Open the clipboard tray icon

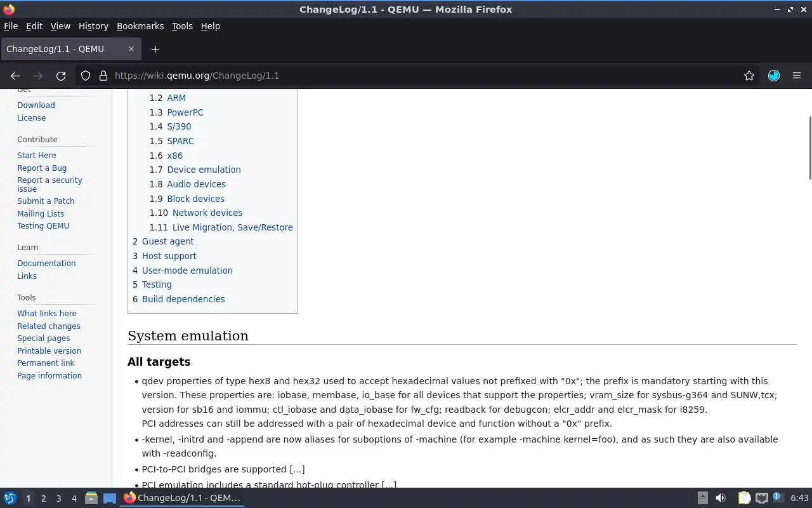click(744, 498)
